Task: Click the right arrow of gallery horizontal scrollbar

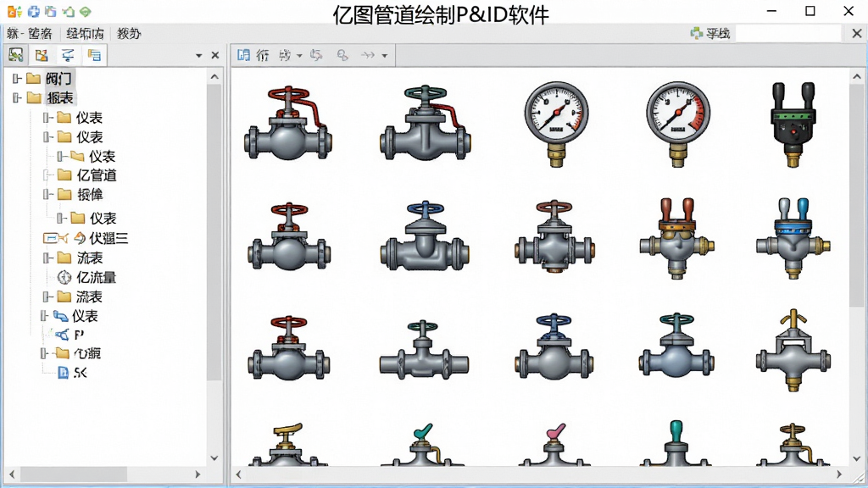Action: [x=839, y=474]
